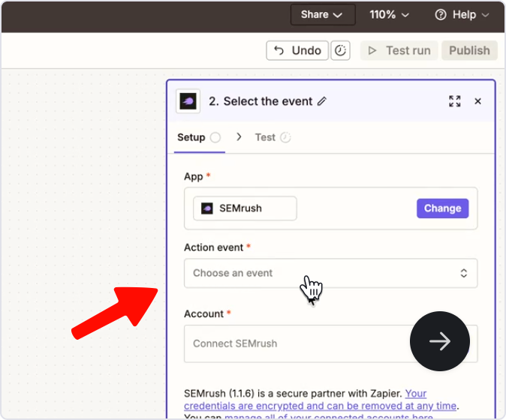Click the step title Select the event

tap(268, 101)
